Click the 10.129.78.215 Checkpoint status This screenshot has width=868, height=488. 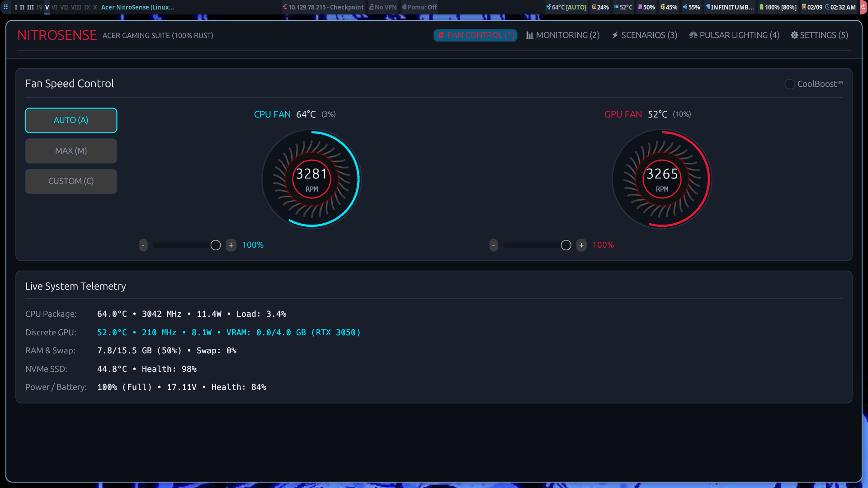point(323,7)
